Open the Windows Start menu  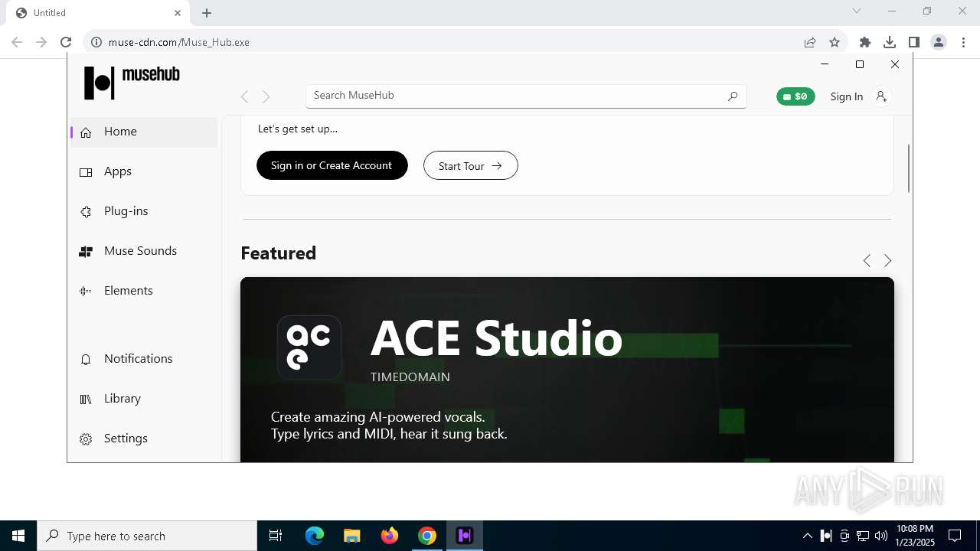pos(18,536)
